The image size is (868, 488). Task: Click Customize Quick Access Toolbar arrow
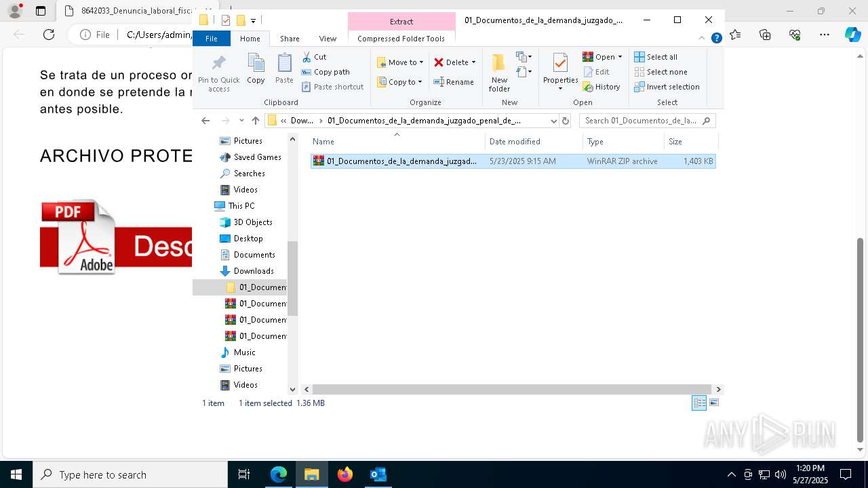tap(253, 21)
